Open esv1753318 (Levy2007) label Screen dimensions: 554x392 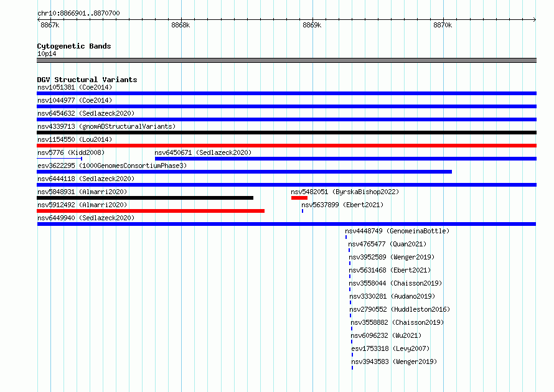pyautogui.click(x=390, y=348)
